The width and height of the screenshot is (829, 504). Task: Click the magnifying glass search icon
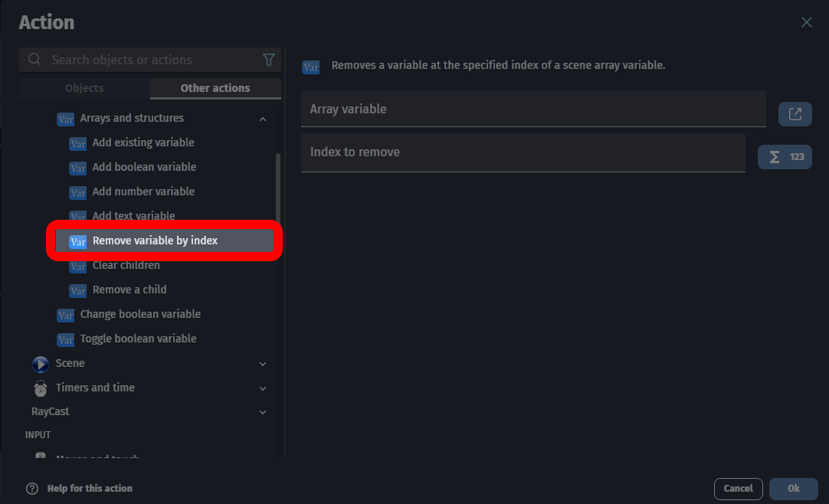[x=34, y=59]
